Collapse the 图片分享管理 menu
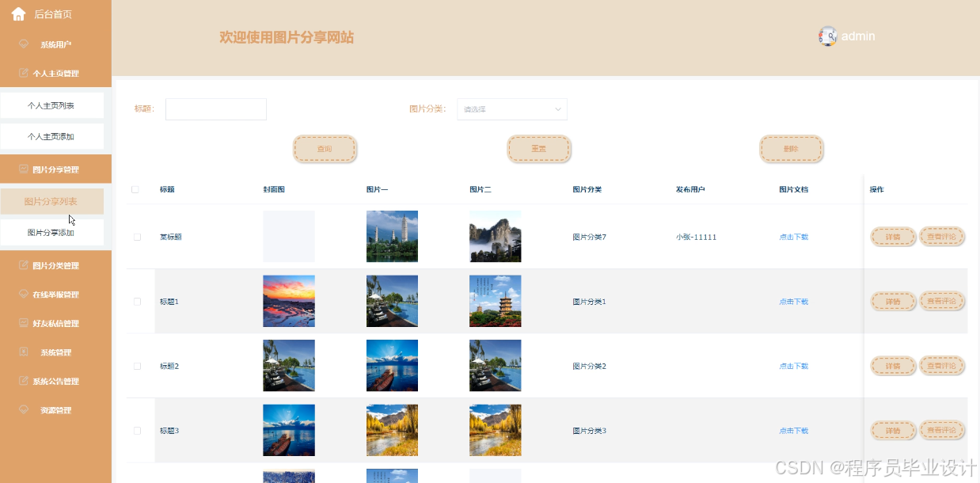Viewport: 980px width, 483px height. pyautogui.click(x=55, y=169)
